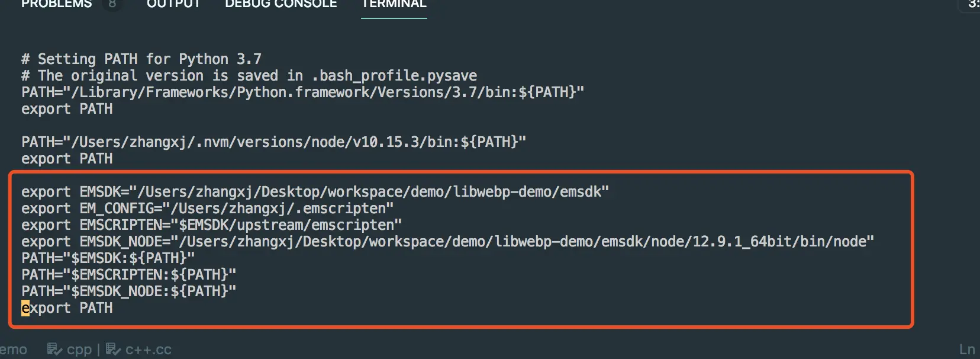Click the export EM_CONFIG line
980x359 pixels.
207,209
